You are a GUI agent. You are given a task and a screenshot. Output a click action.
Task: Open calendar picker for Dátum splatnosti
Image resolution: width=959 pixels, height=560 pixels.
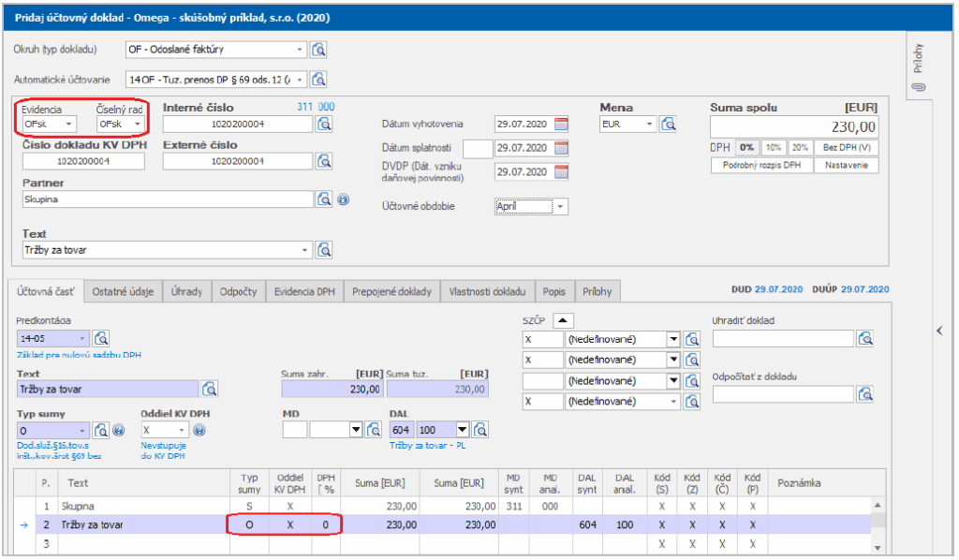click(x=562, y=148)
